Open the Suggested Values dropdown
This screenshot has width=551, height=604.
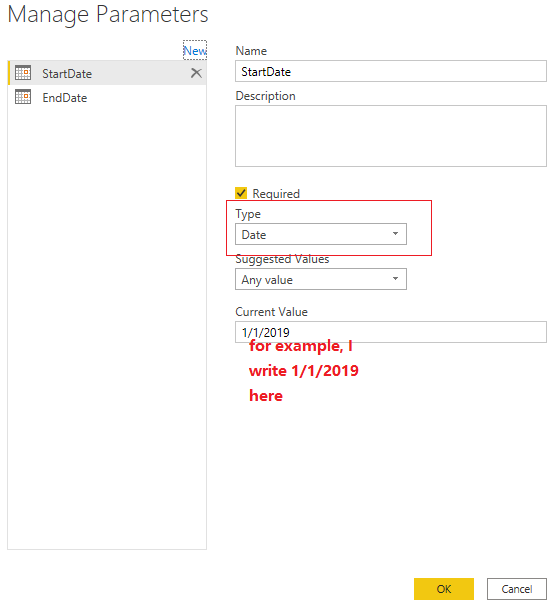[x=321, y=279]
